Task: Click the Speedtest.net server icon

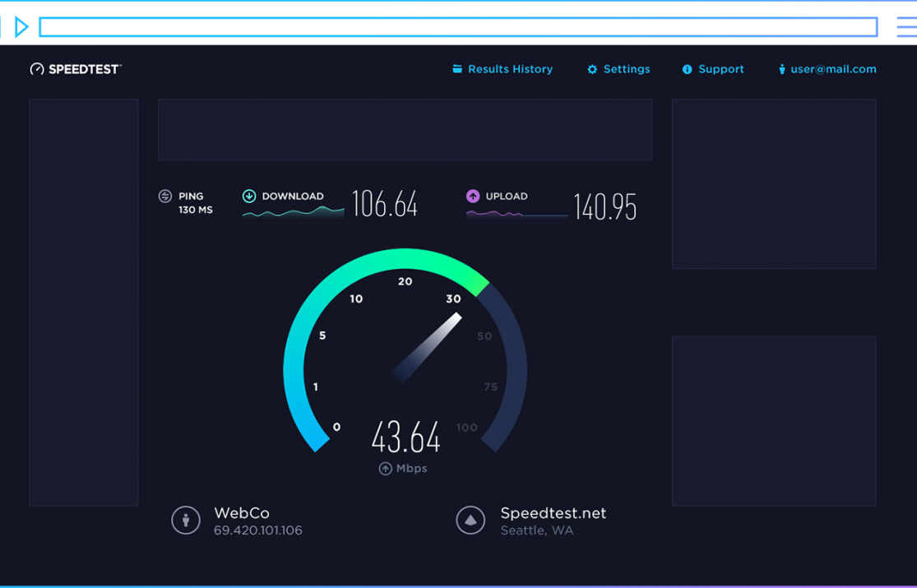Action: tap(470, 521)
